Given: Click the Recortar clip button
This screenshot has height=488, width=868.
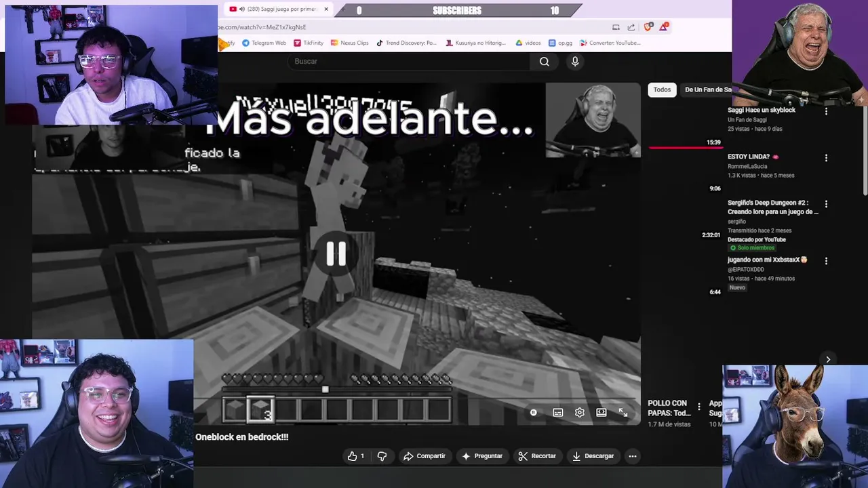Looking at the screenshot, I should coord(537,456).
